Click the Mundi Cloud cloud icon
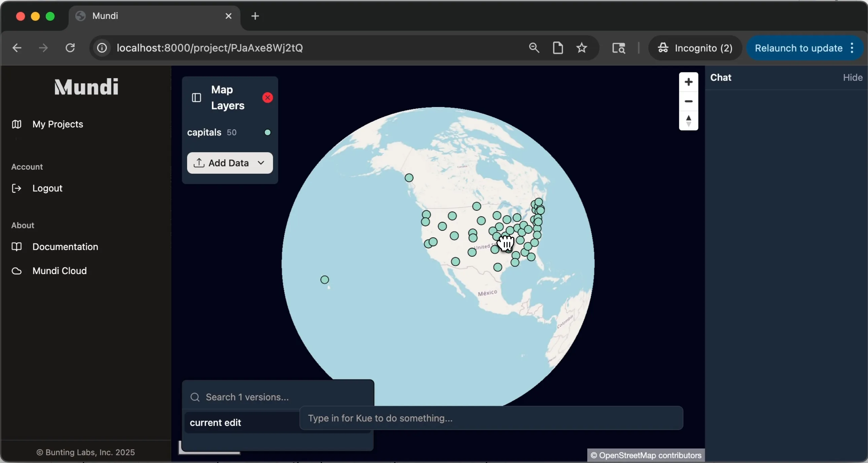Viewport: 868px width, 463px height. (x=16, y=271)
